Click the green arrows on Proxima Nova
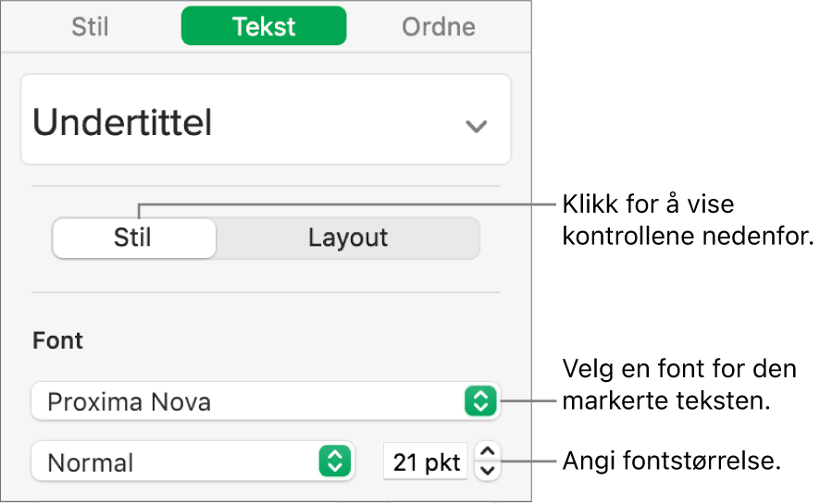 (x=480, y=401)
